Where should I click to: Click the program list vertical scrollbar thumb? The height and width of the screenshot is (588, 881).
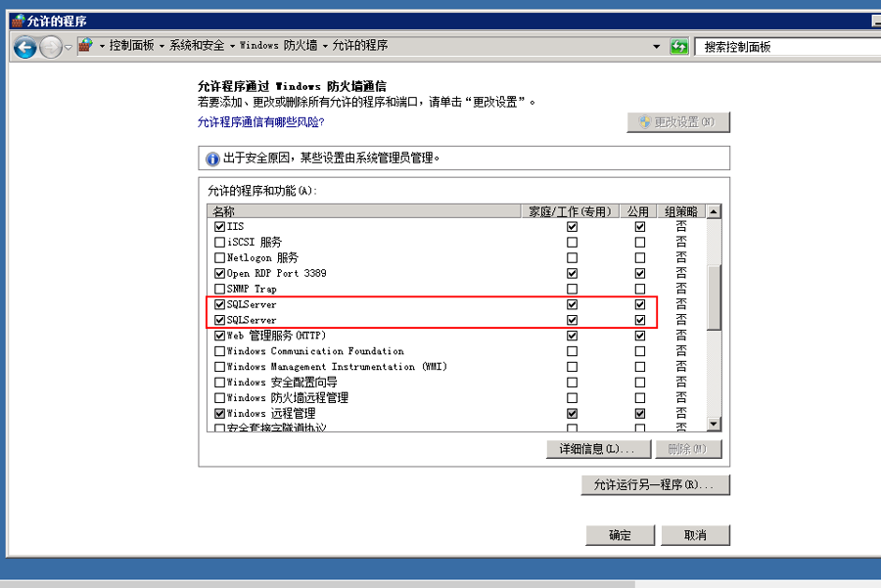point(714,294)
